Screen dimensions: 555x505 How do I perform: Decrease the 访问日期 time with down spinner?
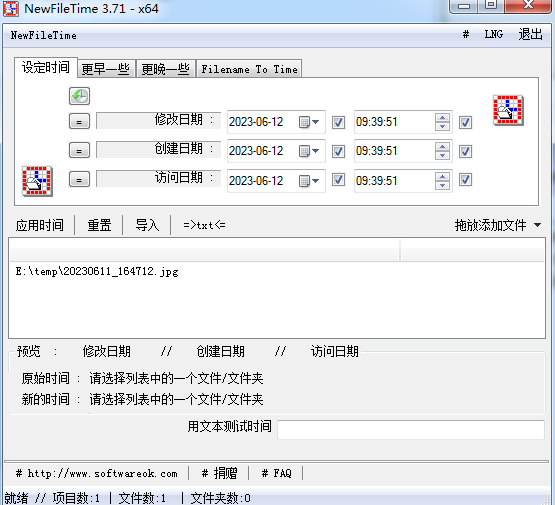[x=442, y=185]
